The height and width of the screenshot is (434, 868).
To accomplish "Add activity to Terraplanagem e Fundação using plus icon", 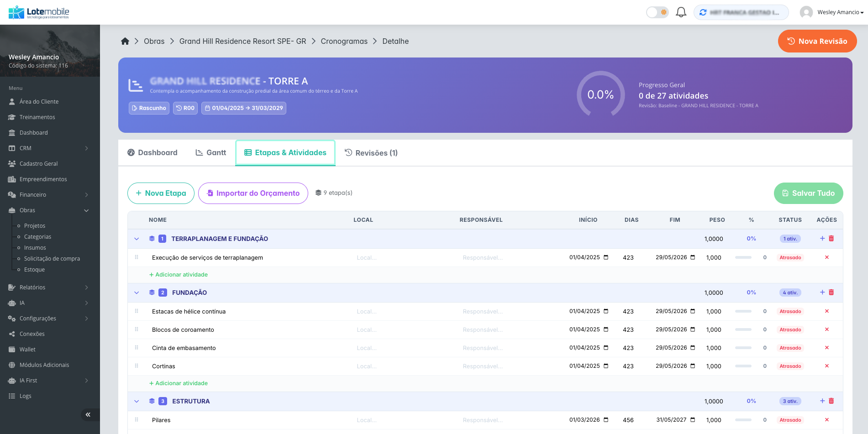I will (x=822, y=238).
